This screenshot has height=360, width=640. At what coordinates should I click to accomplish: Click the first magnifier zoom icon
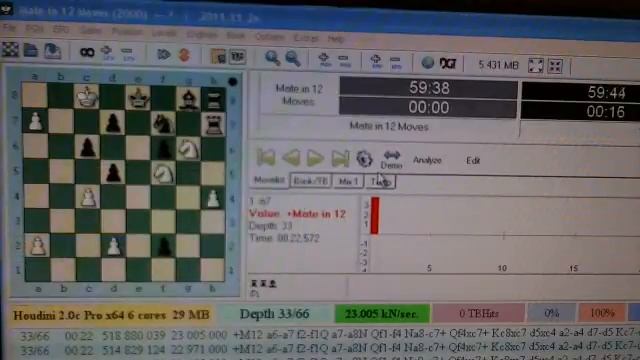[x=272, y=58]
